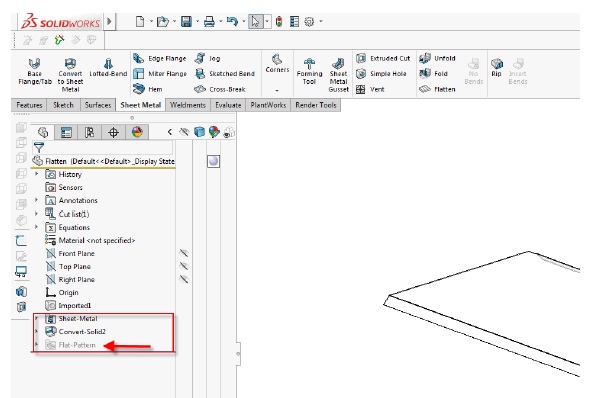Screen dimensions: 589x398
Task: Expand the SOLIDWORKS menu arrow
Action: 109,21
